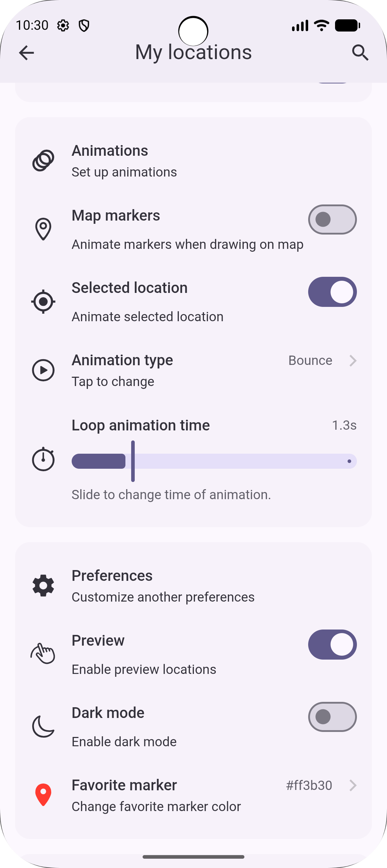
Task: Enable the Map markers animation switch
Action: coord(332,220)
